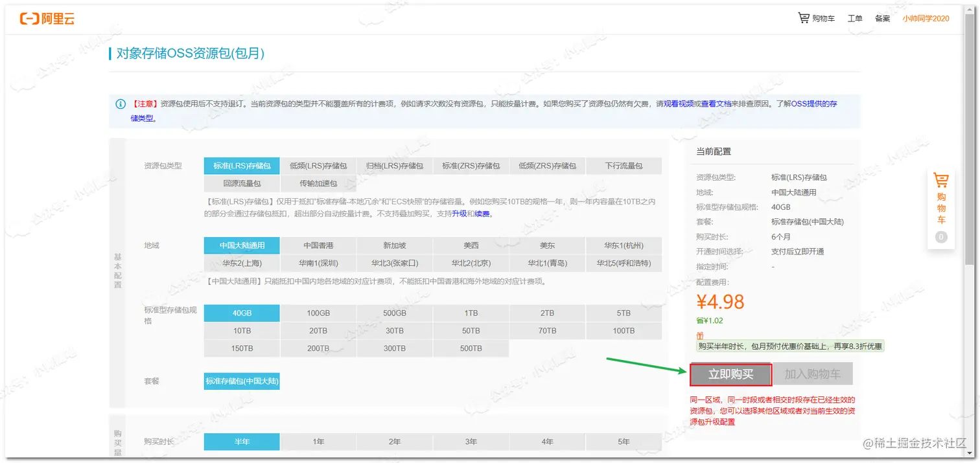
Task: Pick 1TB storage size
Action: pos(471,313)
